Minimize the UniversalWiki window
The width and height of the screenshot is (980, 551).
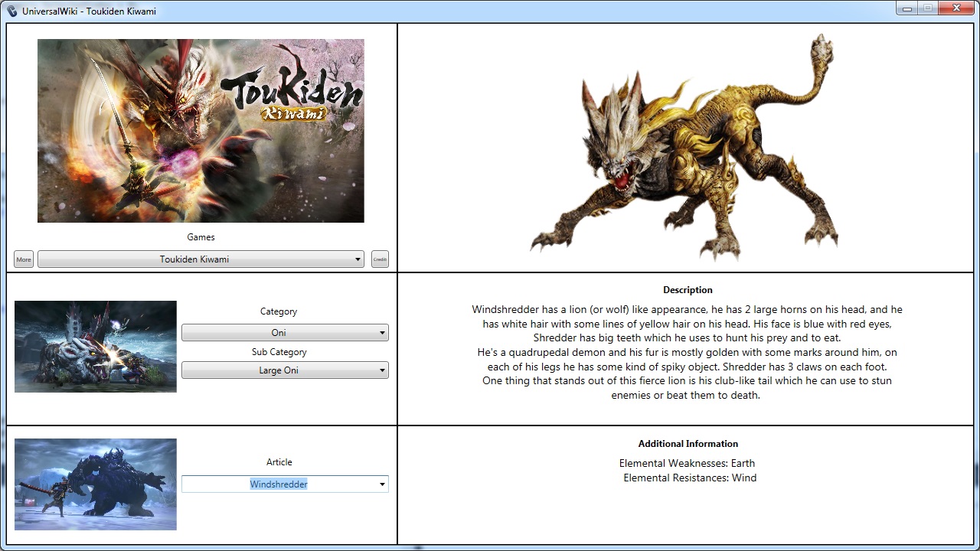[907, 8]
